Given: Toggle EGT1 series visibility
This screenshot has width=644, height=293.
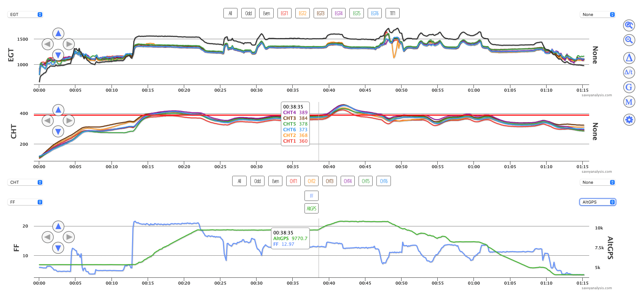Looking at the screenshot, I should click(x=284, y=13).
